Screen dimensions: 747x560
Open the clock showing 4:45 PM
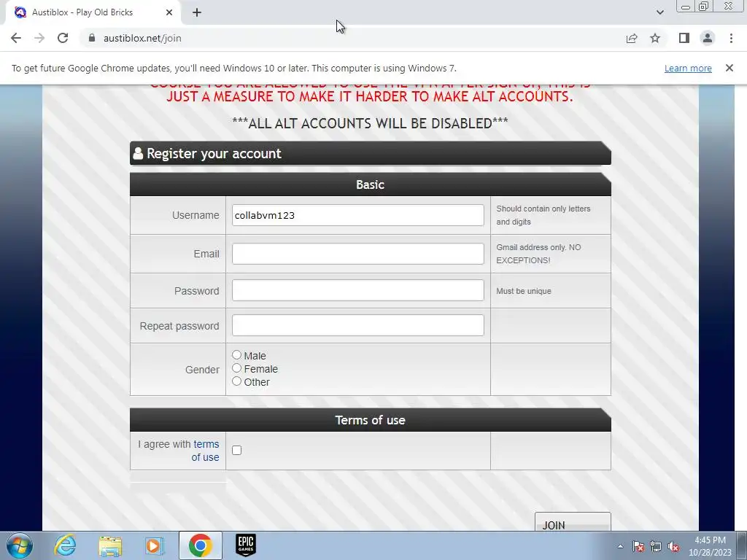[710, 546]
